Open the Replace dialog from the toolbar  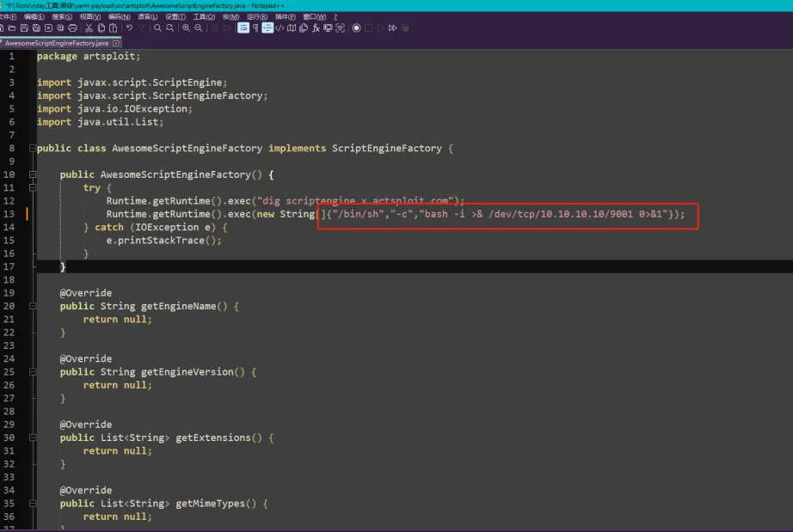pos(169,28)
